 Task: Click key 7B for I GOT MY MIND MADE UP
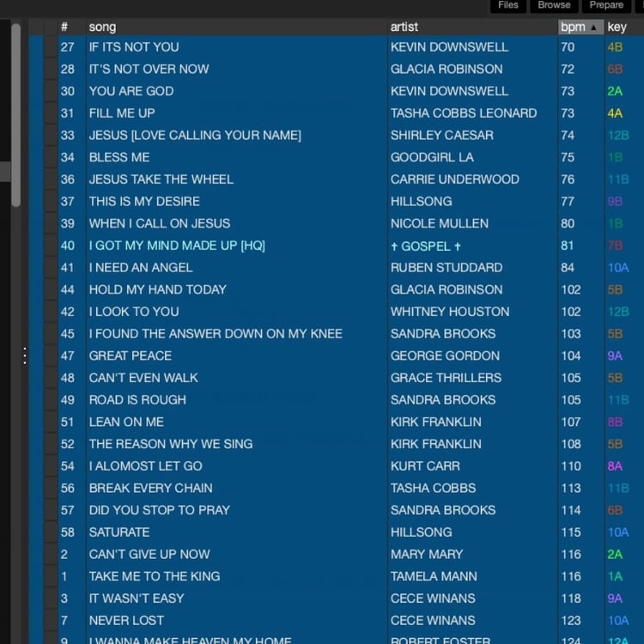click(615, 246)
